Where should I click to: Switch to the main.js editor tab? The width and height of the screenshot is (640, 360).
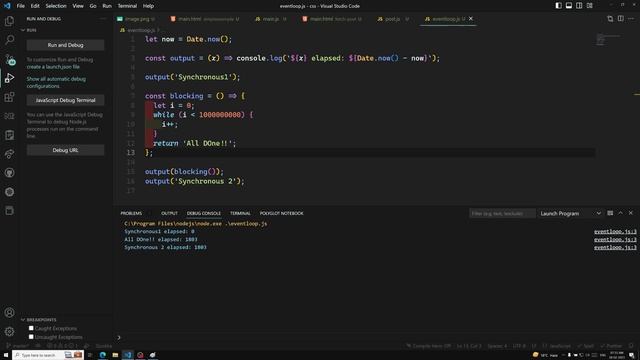[271, 19]
